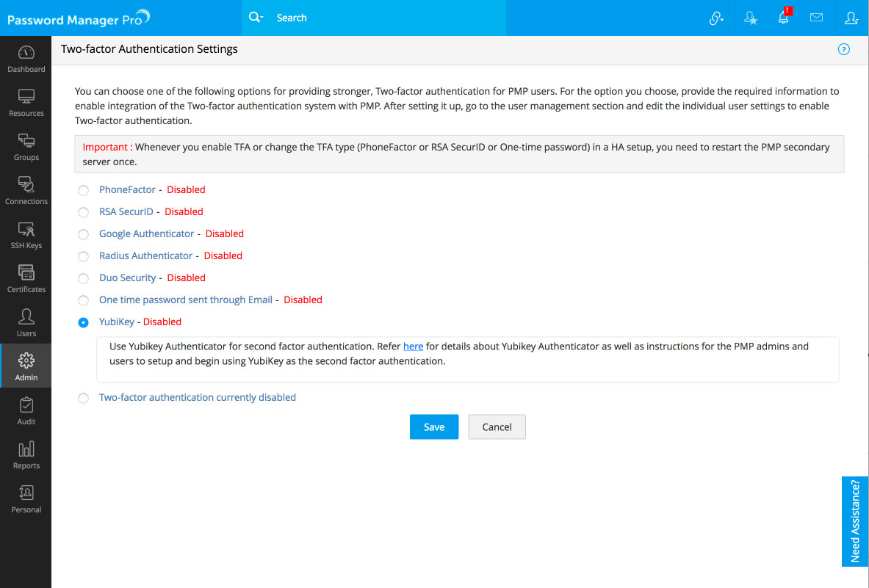Image resolution: width=869 pixels, height=588 pixels.
Task: Click the RSA SecurID label
Action: (126, 211)
